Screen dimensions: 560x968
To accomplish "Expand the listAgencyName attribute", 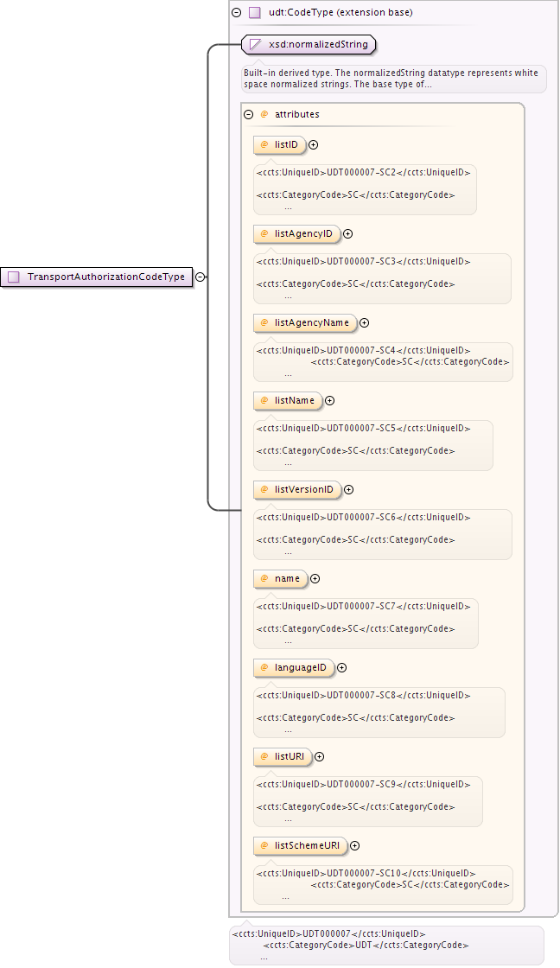I will click(365, 323).
